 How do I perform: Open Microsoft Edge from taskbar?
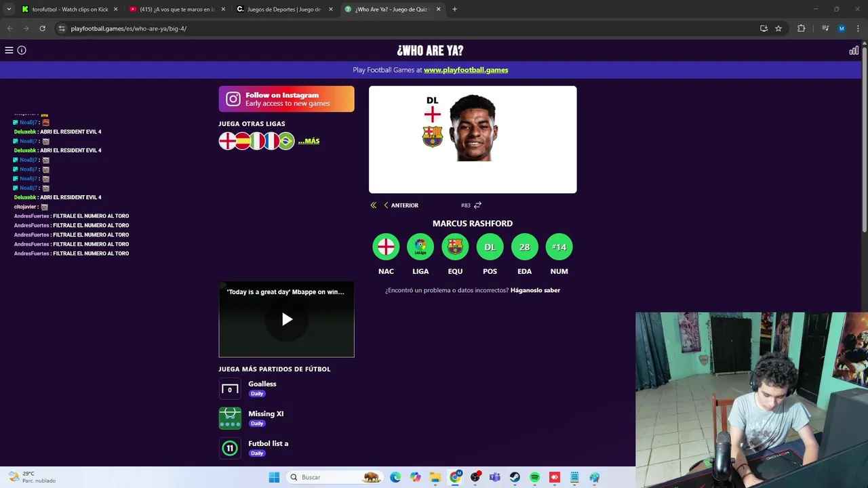pyautogui.click(x=395, y=477)
